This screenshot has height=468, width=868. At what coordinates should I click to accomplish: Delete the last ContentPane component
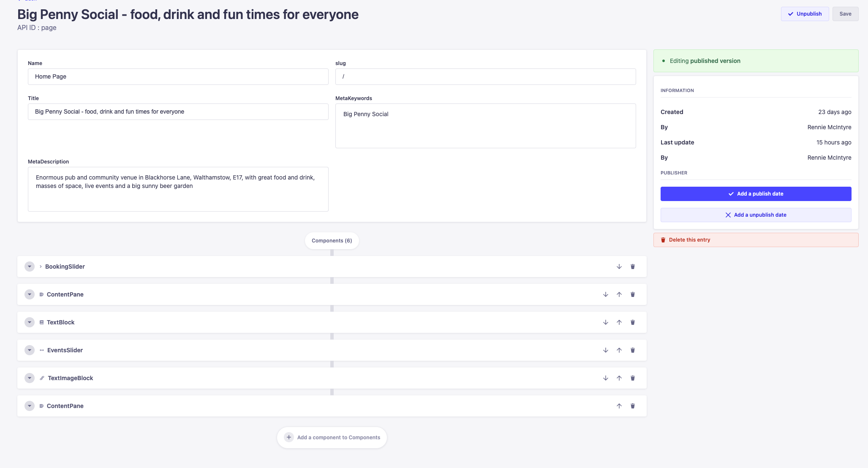632,406
